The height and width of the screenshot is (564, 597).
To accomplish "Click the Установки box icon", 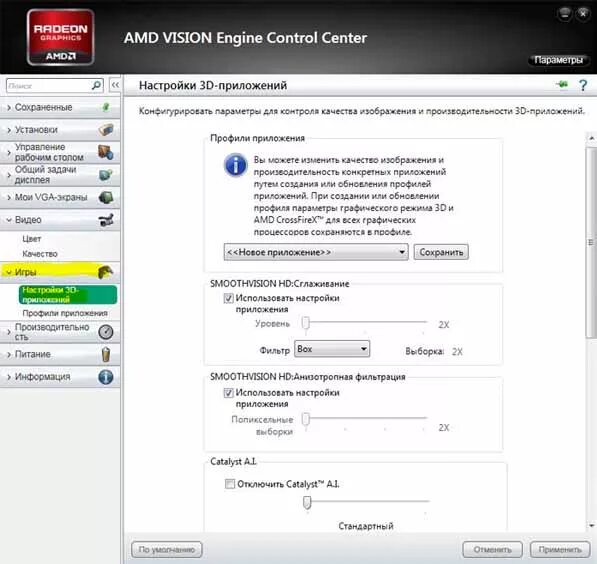I will pyautogui.click(x=106, y=129).
